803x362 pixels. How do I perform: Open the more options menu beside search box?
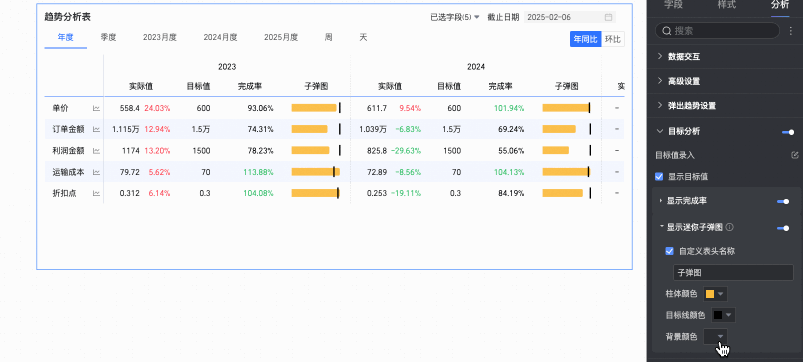click(x=791, y=31)
